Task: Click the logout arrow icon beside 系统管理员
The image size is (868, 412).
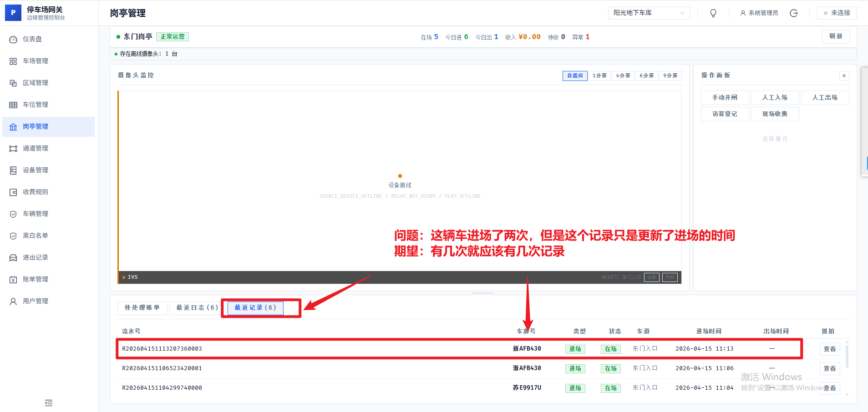Action: (x=793, y=13)
